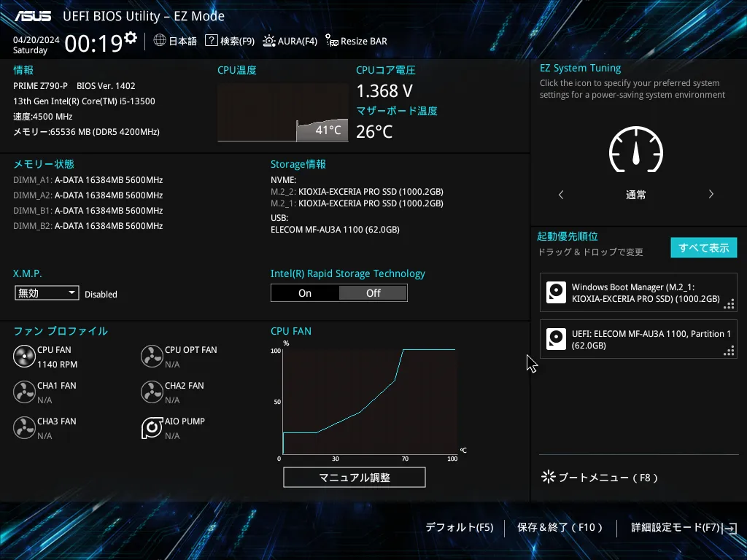747x560 pixels.
Task: Click the i5-13500 processor info line
Action: click(x=84, y=101)
